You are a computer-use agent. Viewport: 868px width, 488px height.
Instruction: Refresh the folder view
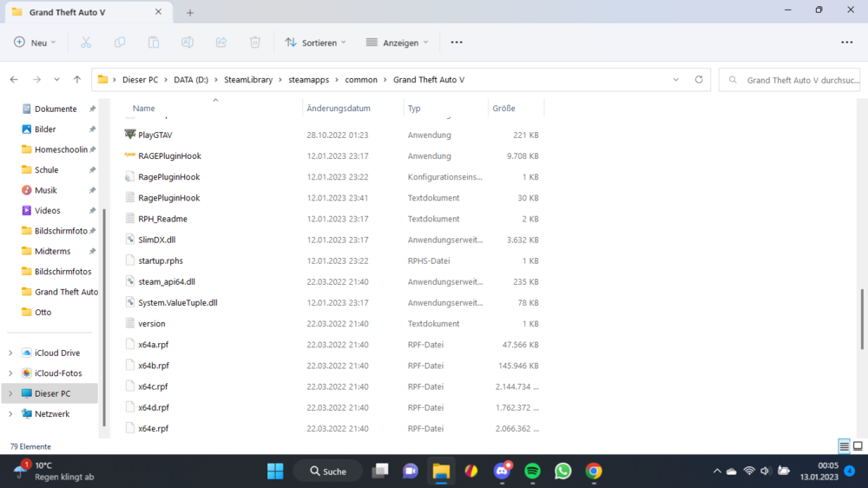pyautogui.click(x=699, y=80)
